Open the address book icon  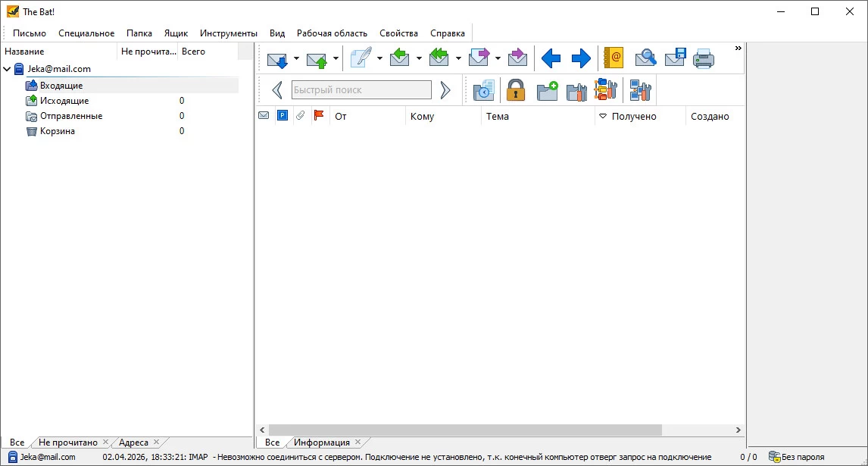click(614, 58)
